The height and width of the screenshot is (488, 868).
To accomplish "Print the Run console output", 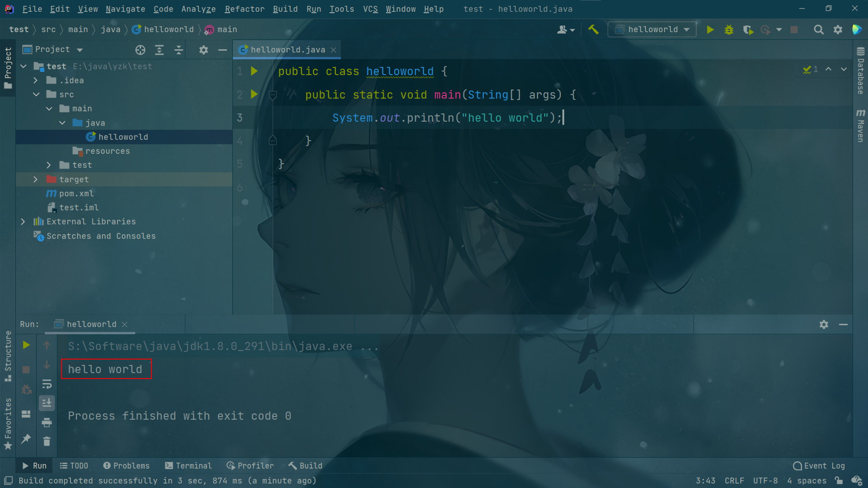I will coord(47,422).
